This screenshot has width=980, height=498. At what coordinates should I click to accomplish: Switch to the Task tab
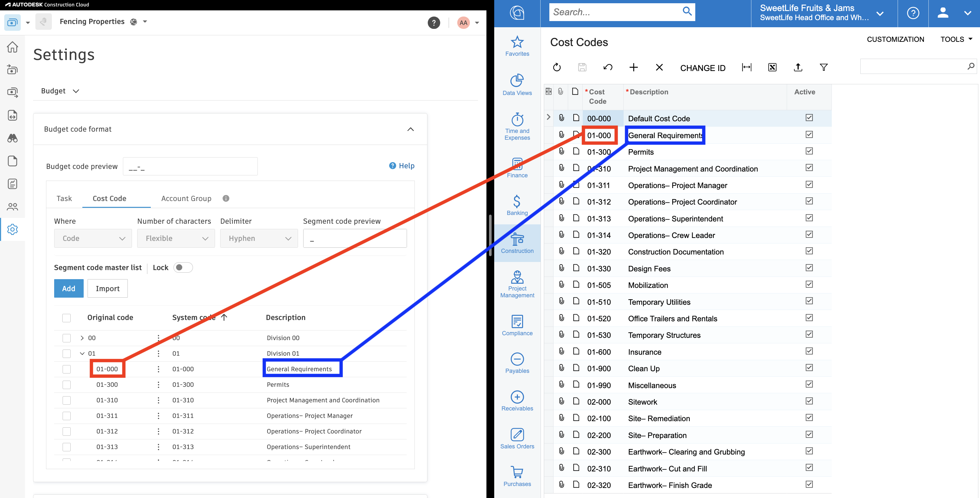(64, 198)
